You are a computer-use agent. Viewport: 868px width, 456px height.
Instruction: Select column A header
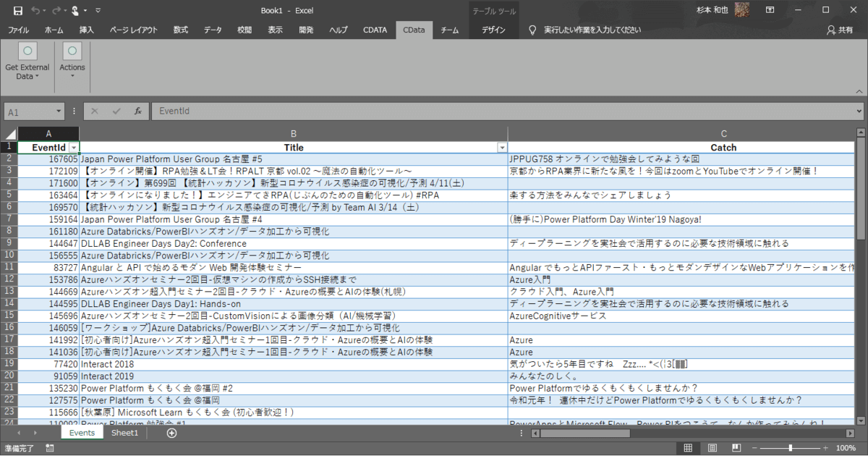point(48,134)
